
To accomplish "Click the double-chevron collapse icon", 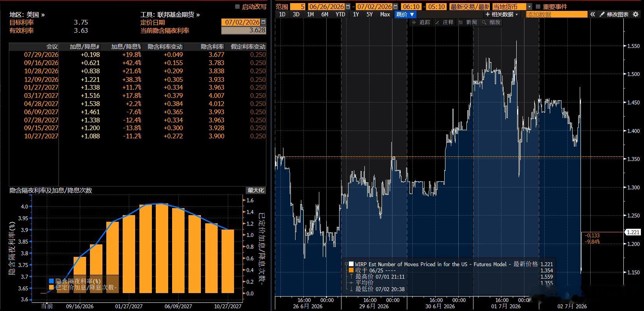I will pos(592,14).
